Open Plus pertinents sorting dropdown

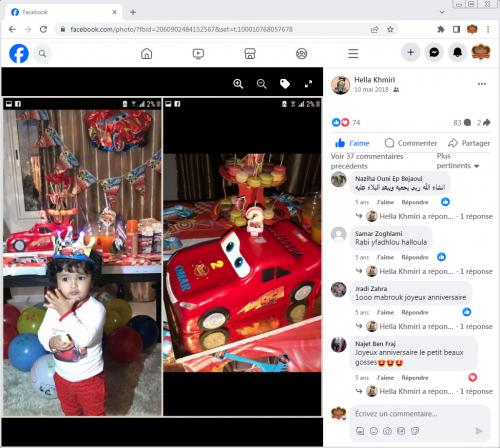pos(457,161)
